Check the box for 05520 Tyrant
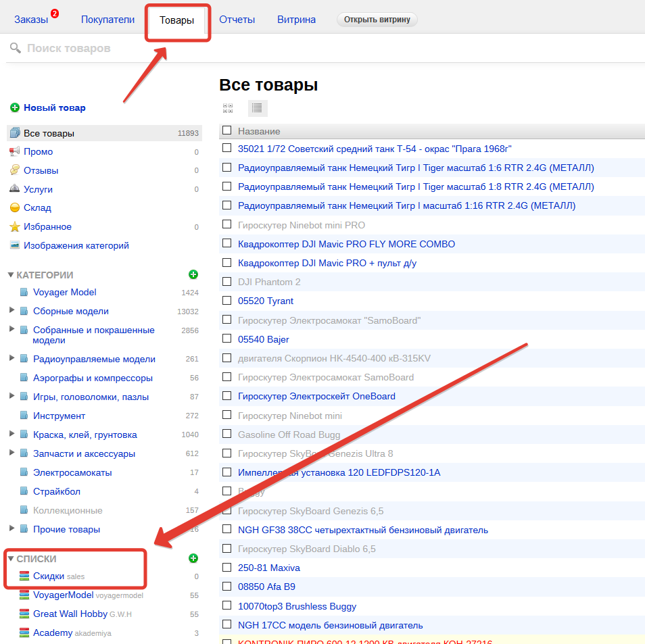The image size is (645, 644). point(227,301)
